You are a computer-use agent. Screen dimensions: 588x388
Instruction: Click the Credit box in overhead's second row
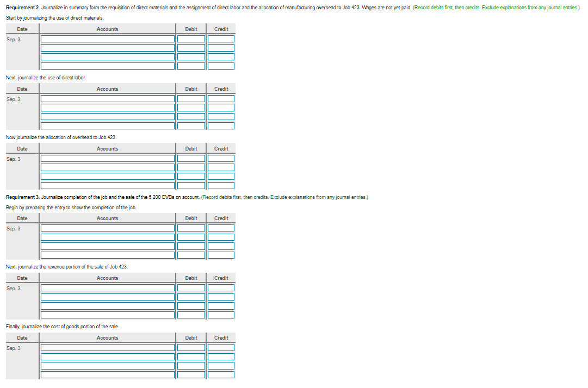pos(221,167)
